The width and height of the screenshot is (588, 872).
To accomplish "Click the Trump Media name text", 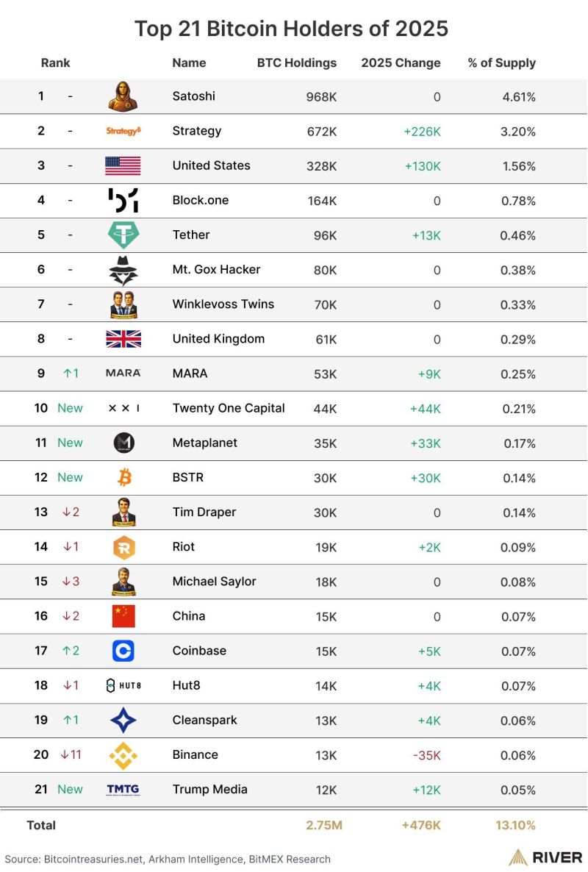I will [209, 789].
